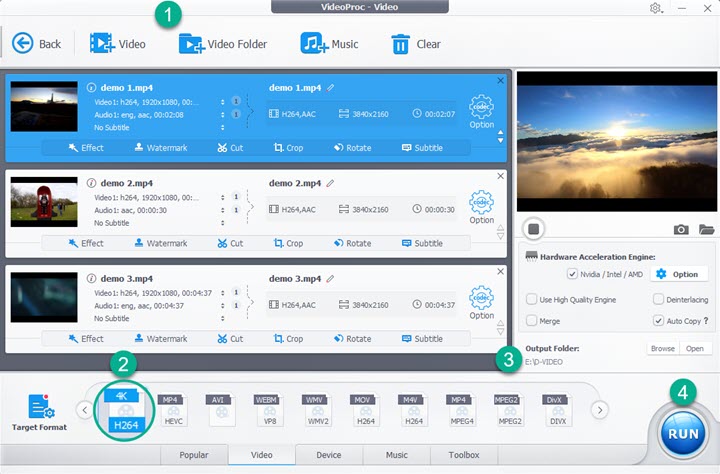720x474 pixels.
Task: Switch to the Toolbox tab
Action: [464, 455]
